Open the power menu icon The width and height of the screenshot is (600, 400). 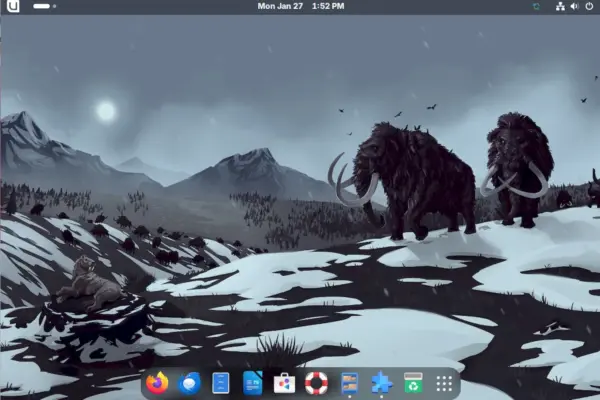coord(589,6)
